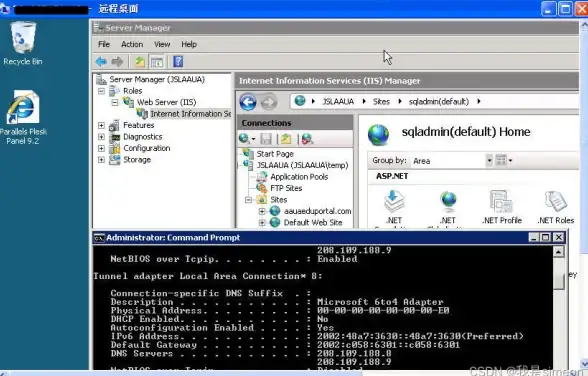Image resolution: width=588 pixels, height=376 pixels.
Task: Select Default Web Site
Action: pos(313,223)
